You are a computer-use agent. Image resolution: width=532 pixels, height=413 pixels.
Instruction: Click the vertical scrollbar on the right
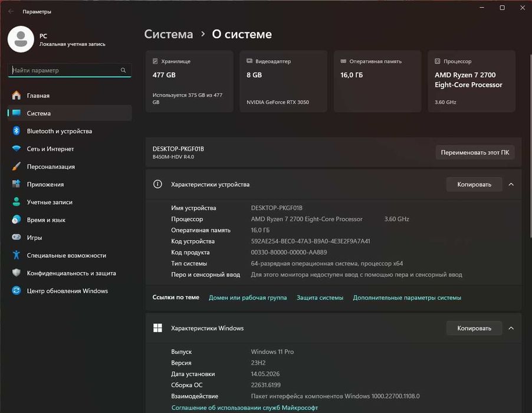530,146
